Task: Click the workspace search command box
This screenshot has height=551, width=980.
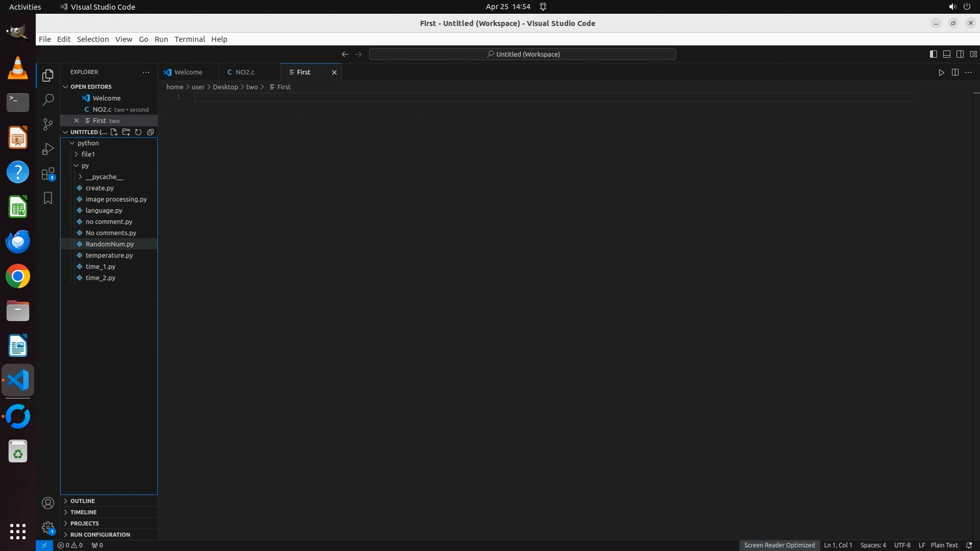Action: tap(522, 54)
